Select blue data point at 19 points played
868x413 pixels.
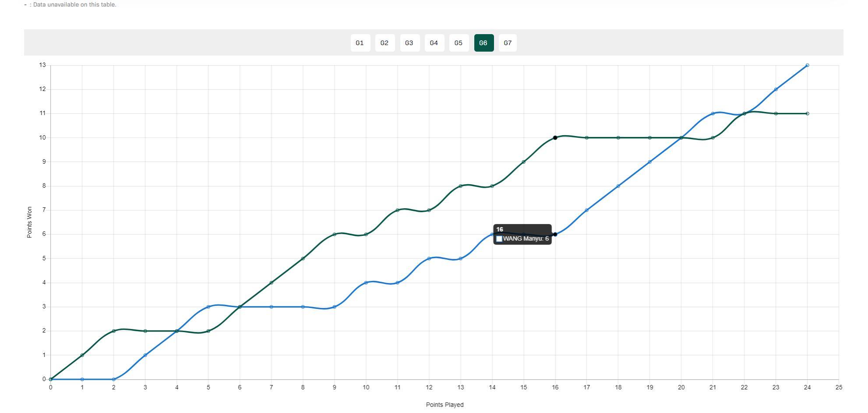pyautogui.click(x=649, y=162)
